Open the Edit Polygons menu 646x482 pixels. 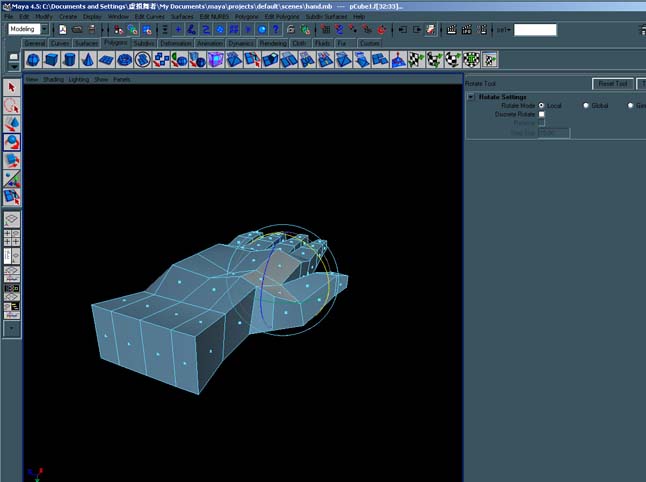tap(282, 16)
